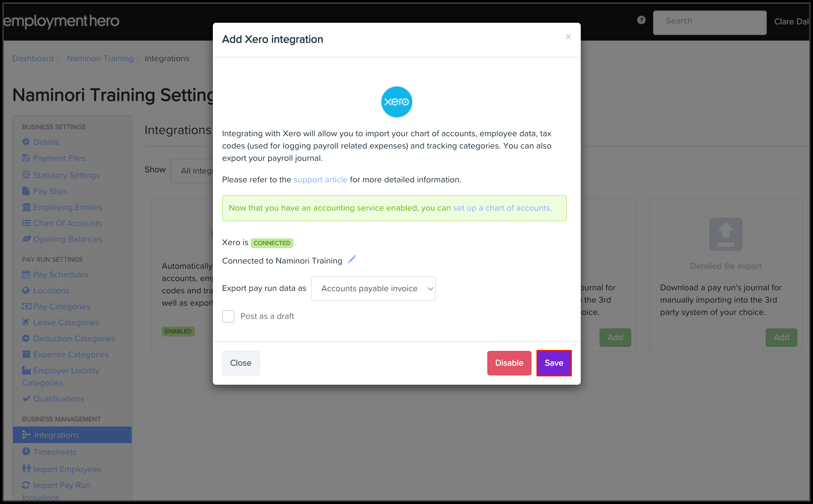813x504 pixels.
Task: Click the globe icon beside Locations
Action: (x=26, y=291)
